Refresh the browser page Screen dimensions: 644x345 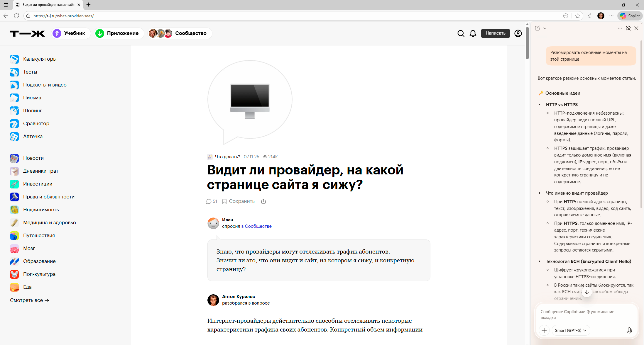[x=16, y=16]
